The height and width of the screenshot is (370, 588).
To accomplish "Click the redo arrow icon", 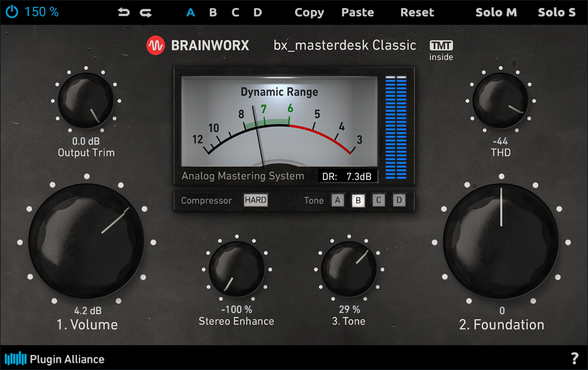I will [x=146, y=13].
